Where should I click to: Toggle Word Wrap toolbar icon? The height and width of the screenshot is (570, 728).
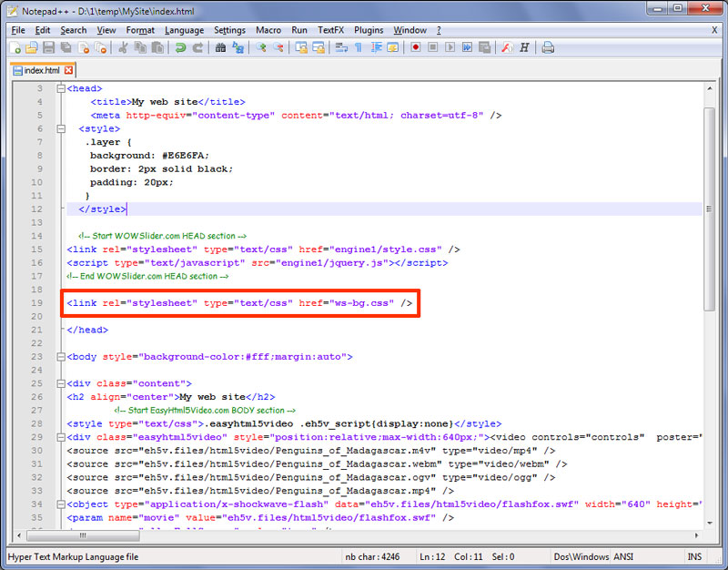click(341, 47)
